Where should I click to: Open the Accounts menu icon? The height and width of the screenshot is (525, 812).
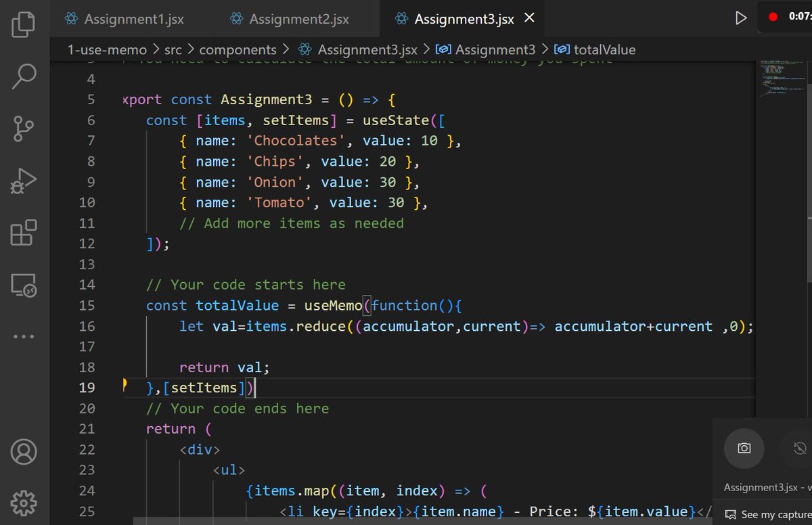pyautogui.click(x=24, y=451)
